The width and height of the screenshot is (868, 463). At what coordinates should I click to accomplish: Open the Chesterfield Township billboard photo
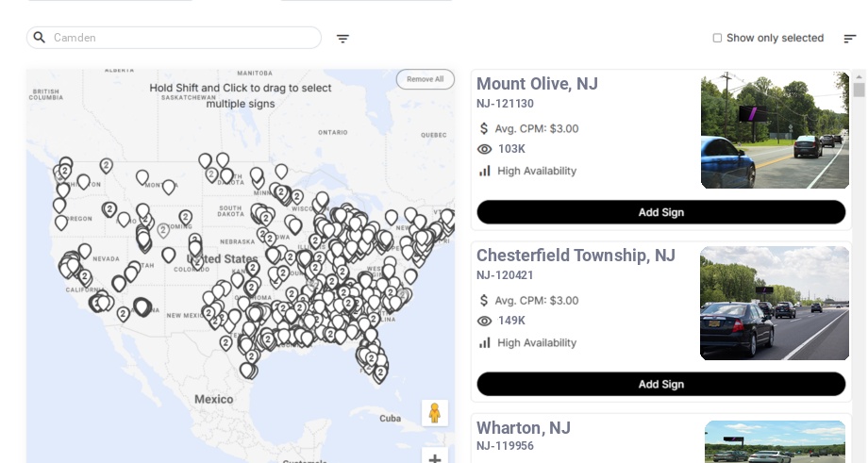(x=775, y=304)
